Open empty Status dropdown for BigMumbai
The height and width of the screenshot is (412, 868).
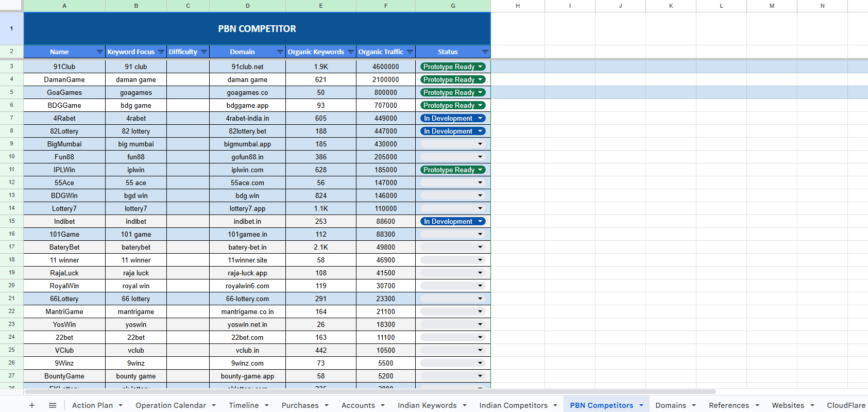[x=453, y=144]
